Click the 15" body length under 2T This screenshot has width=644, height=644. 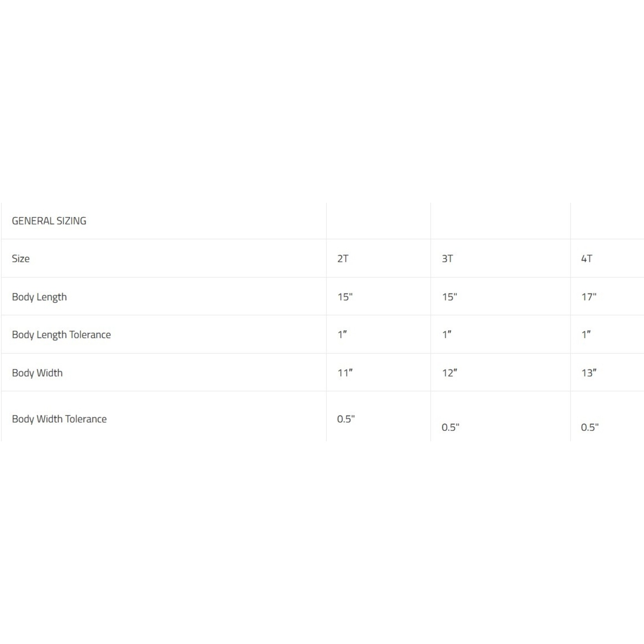(x=345, y=297)
